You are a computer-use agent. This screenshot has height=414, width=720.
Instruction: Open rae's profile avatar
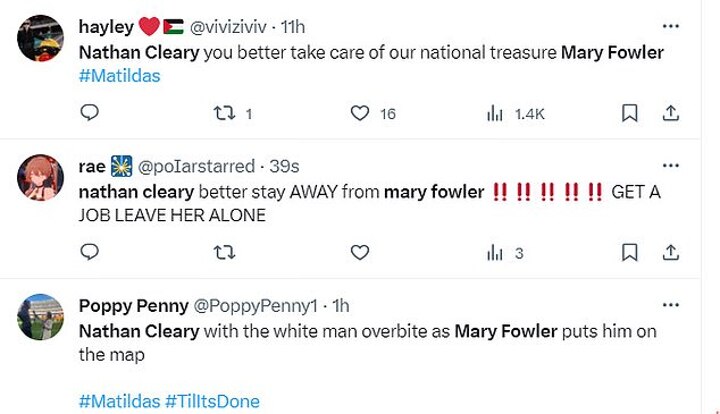click(x=42, y=180)
